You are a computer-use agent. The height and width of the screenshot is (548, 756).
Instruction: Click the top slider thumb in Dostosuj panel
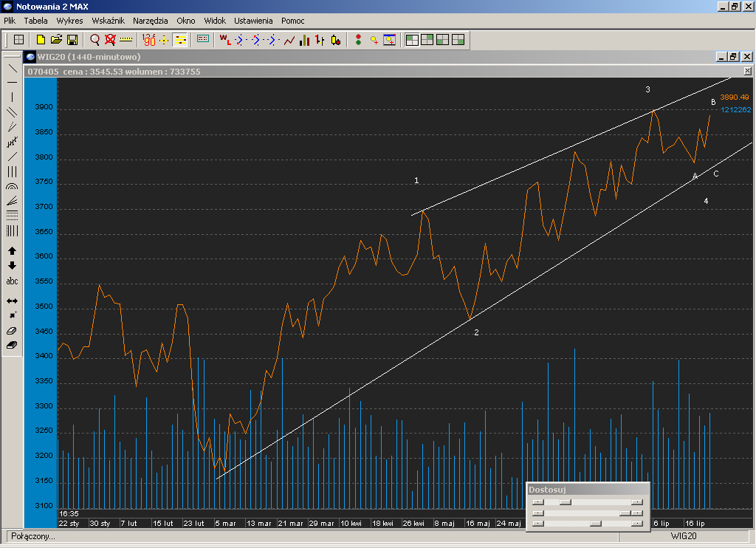565,502
